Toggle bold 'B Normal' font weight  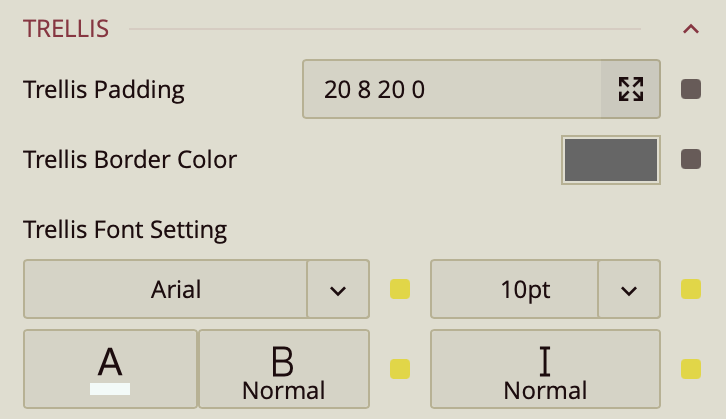tap(284, 369)
